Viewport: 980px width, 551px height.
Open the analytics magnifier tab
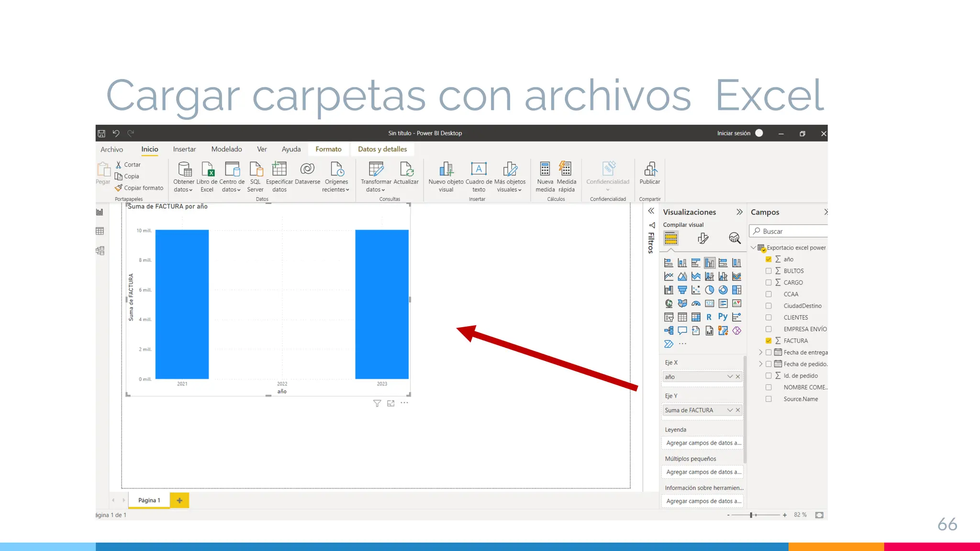pyautogui.click(x=735, y=238)
